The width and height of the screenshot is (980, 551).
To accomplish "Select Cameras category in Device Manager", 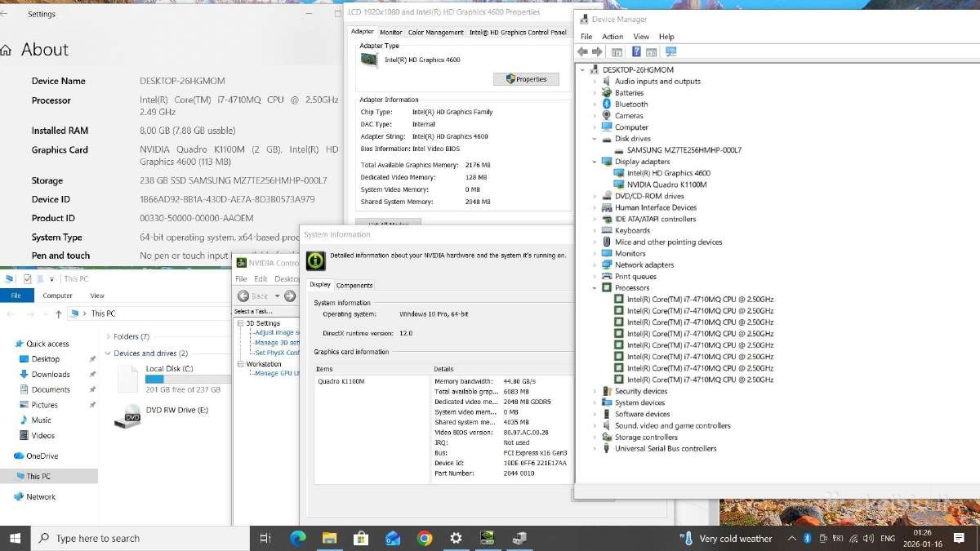I will click(x=629, y=116).
